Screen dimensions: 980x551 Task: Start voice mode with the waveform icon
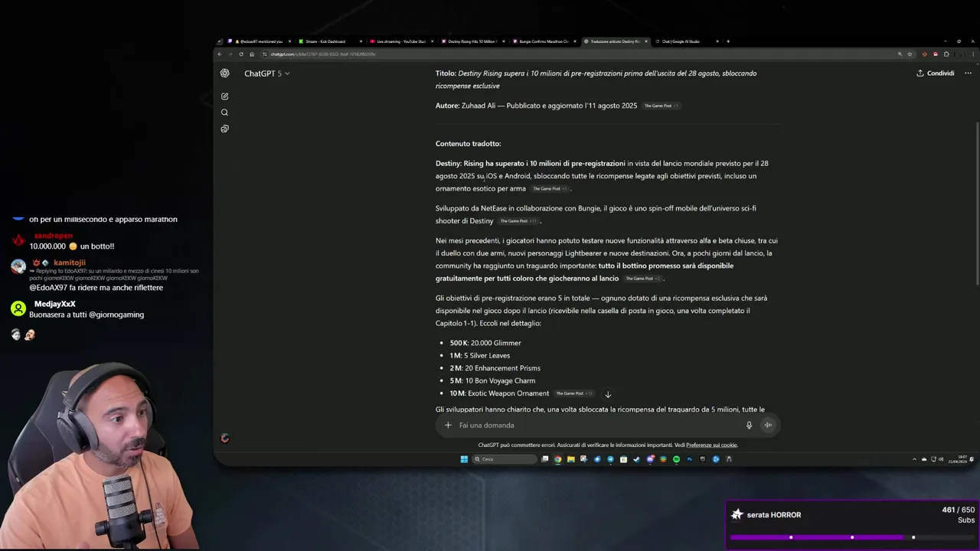[x=768, y=425]
